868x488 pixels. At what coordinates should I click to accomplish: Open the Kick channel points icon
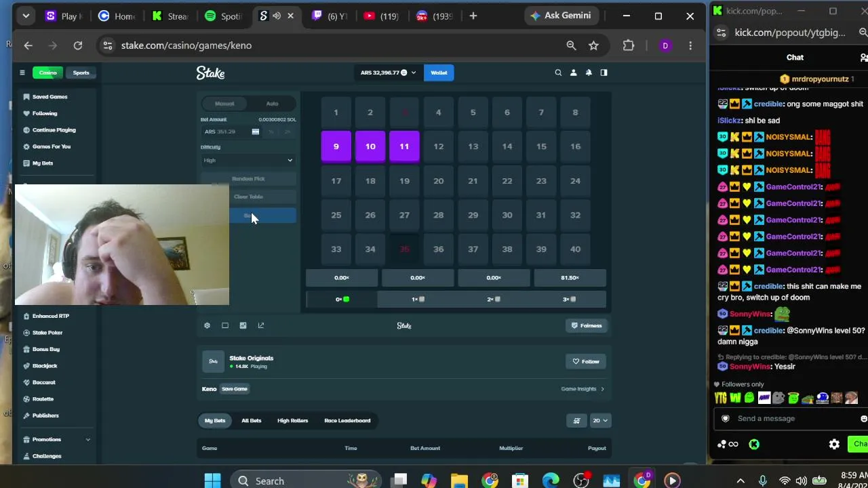point(727,445)
